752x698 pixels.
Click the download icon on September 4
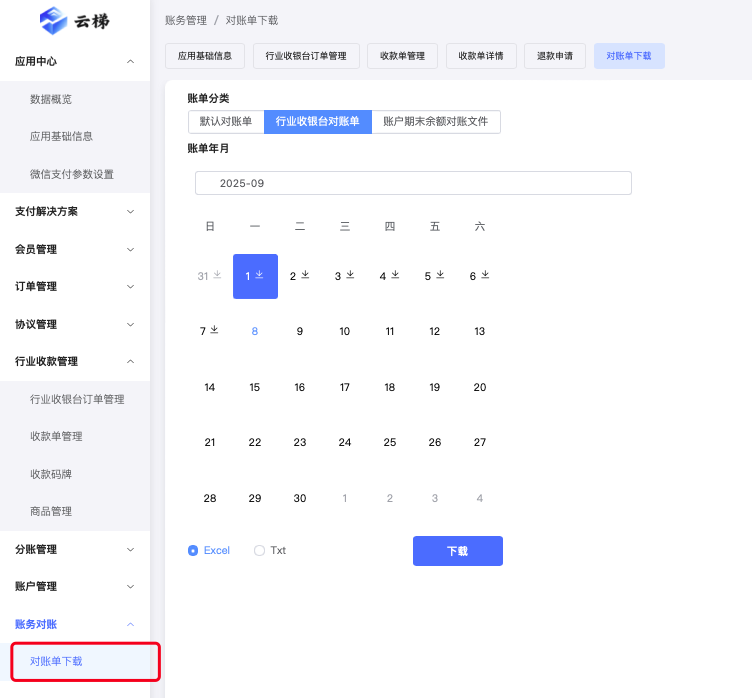[396, 275]
